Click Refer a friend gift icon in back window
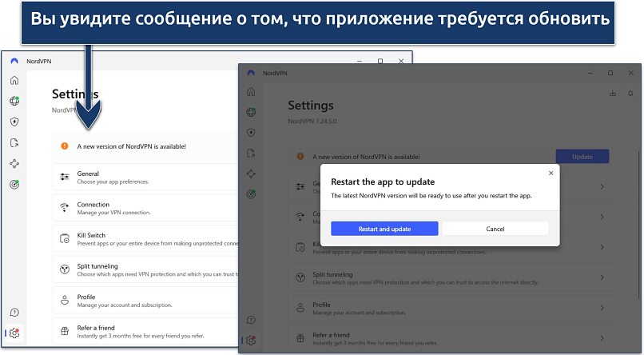Image resolution: width=644 pixels, height=355 pixels. click(x=65, y=331)
